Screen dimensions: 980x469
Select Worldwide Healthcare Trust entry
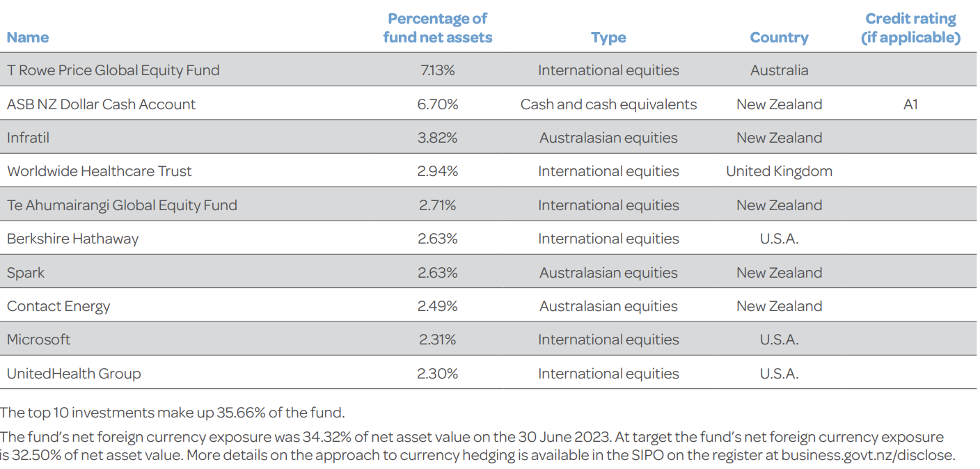[x=99, y=171]
